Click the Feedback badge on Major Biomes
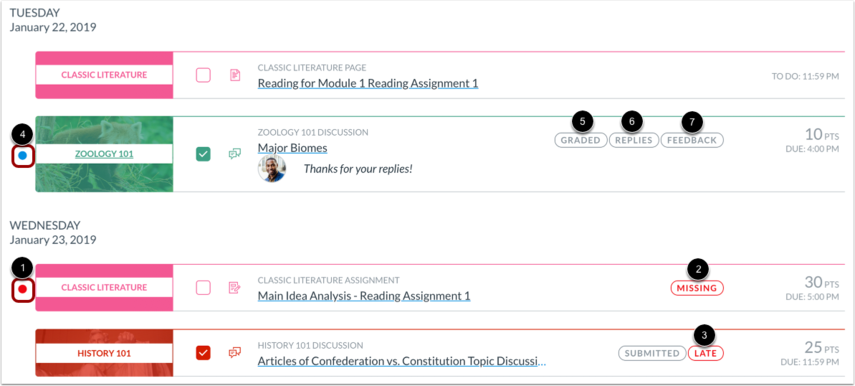The width and height of the screenshot is (855, 386). tap(693, 140)
